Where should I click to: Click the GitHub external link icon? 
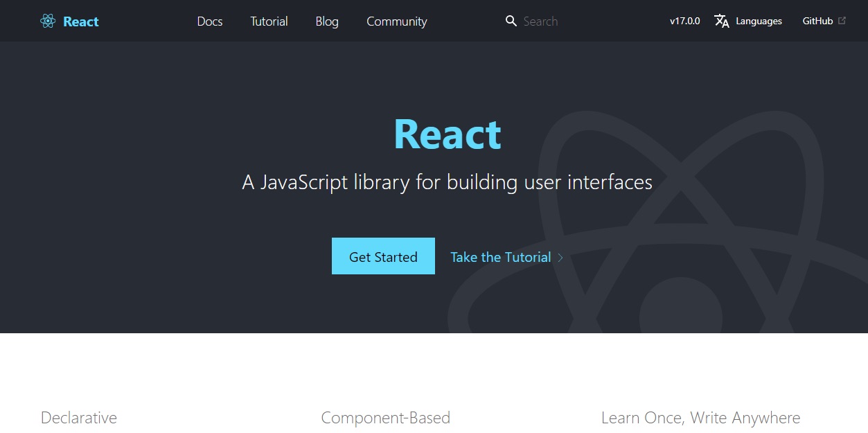842,21
